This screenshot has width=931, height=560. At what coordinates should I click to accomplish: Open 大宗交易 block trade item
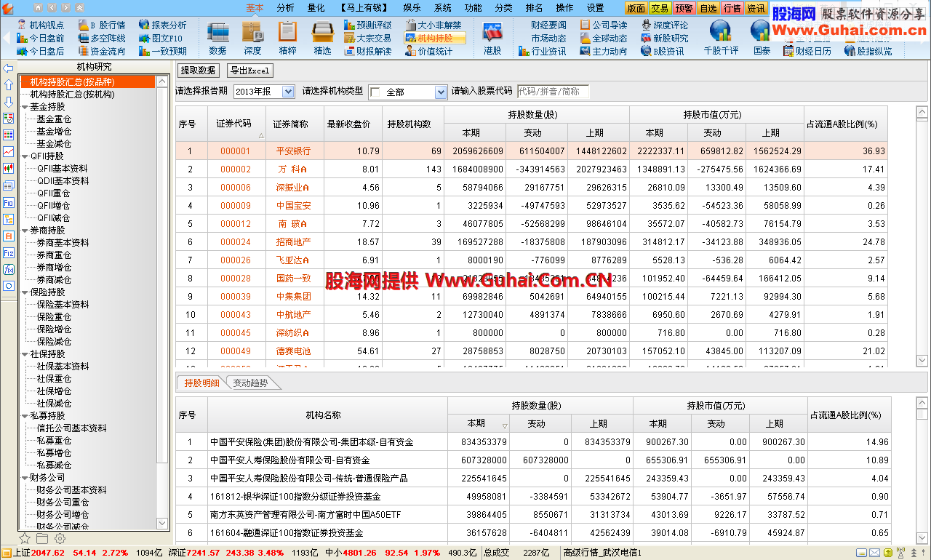tap(367, 38)
